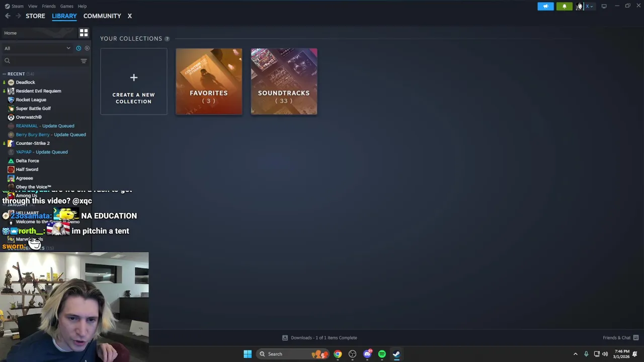Select Agreeee in the list
Screen dimensions: 644x362
(24, 178)
